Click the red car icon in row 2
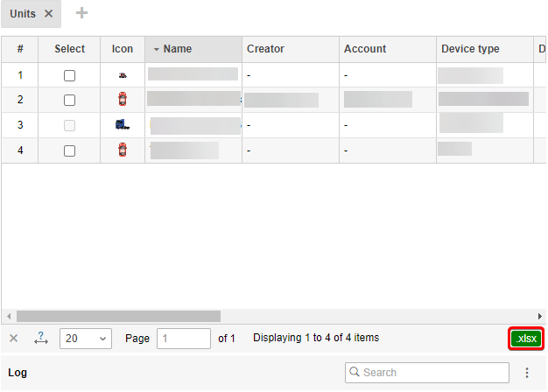This screenshot has height=392, width=548. 123,99
